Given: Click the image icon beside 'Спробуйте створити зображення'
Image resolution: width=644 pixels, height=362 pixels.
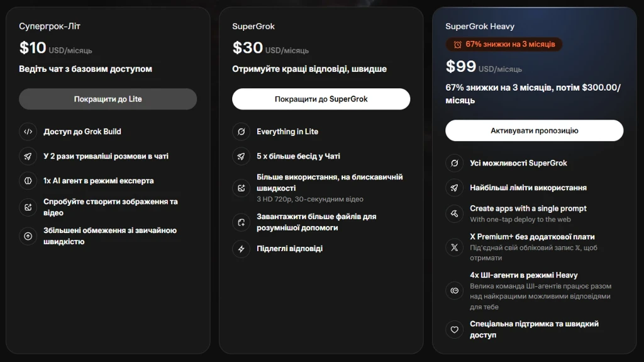Looking at the screenshot, I should (x=28, y=207).
